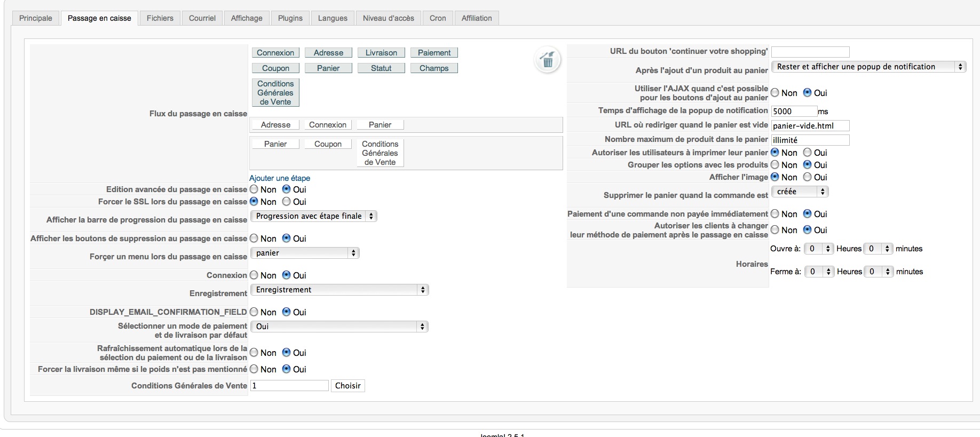Image resolution: width=980 pixels, height=437 pixels.
Task: Go to the Plugins tab
Action: click(x=290, y=18)
